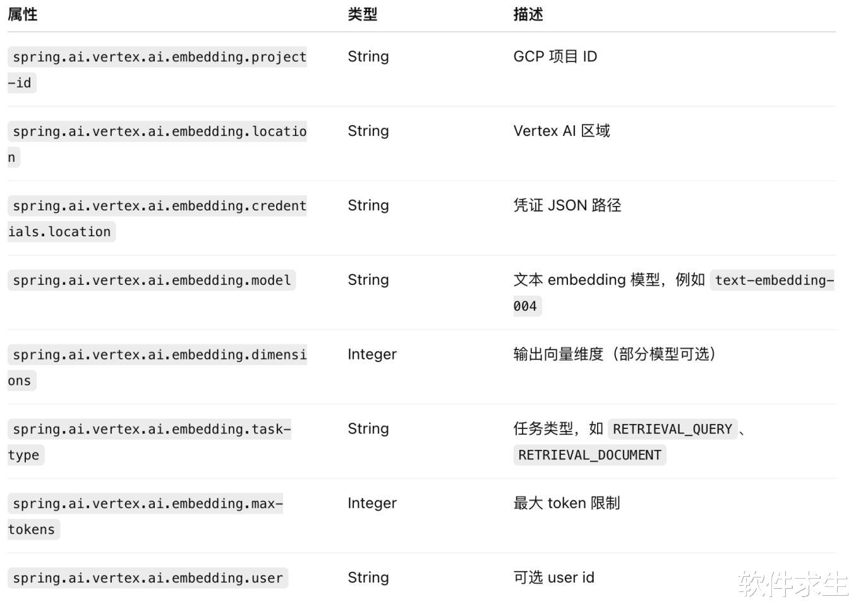Image resolution: width=863 pixels, height=616 pixels.
Task: Click the 最大 token 限制 description
Action: 566,504
